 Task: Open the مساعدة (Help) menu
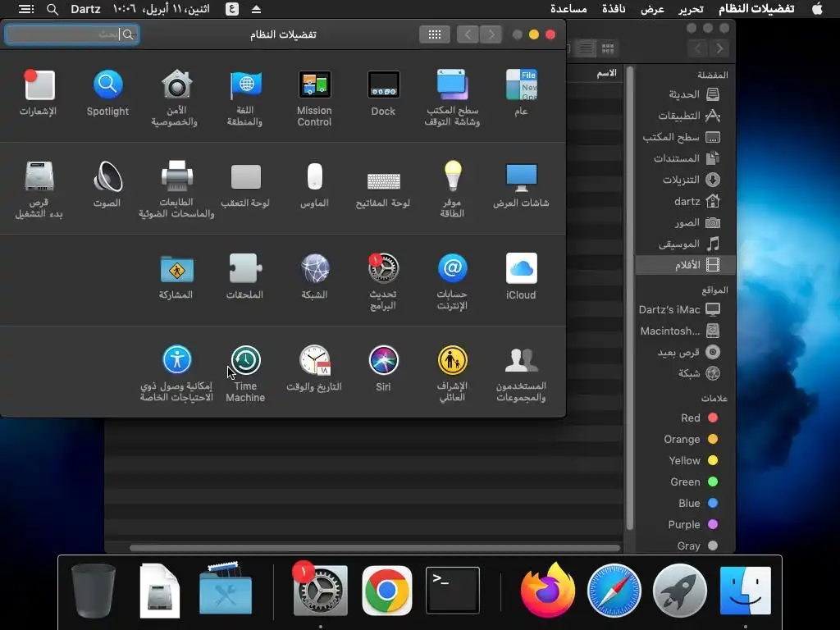pos(568,9)
